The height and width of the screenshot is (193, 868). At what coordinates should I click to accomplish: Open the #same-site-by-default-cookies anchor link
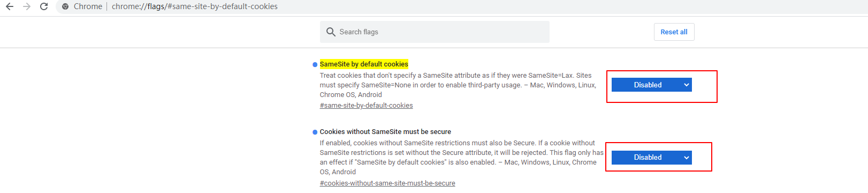pyautogui.click(x=366, y=106)
